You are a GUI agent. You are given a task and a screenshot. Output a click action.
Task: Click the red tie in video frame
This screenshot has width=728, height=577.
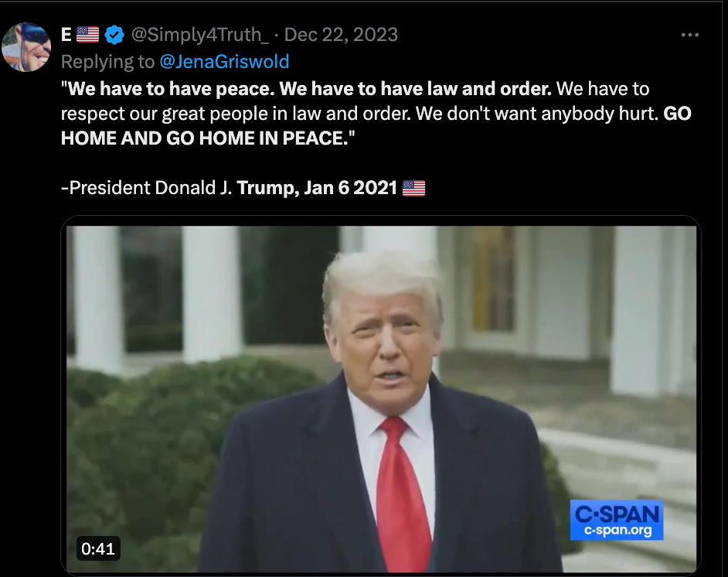[402, 493]
